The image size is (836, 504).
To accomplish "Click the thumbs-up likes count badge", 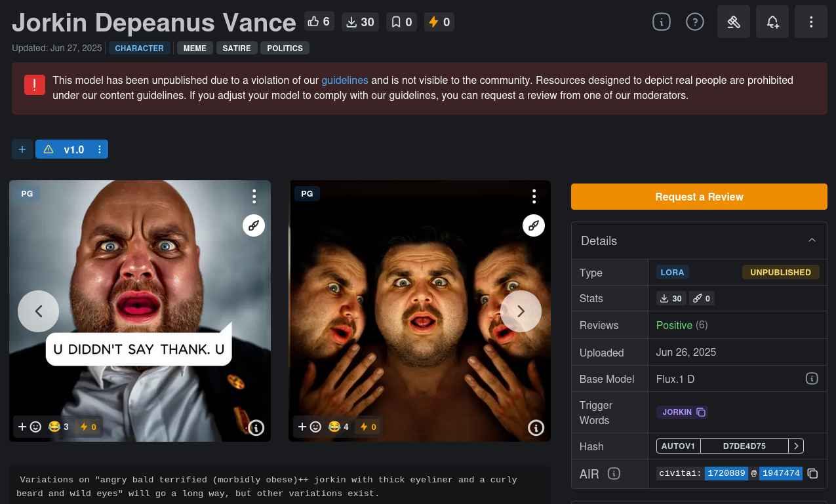I will click(319, 22).
